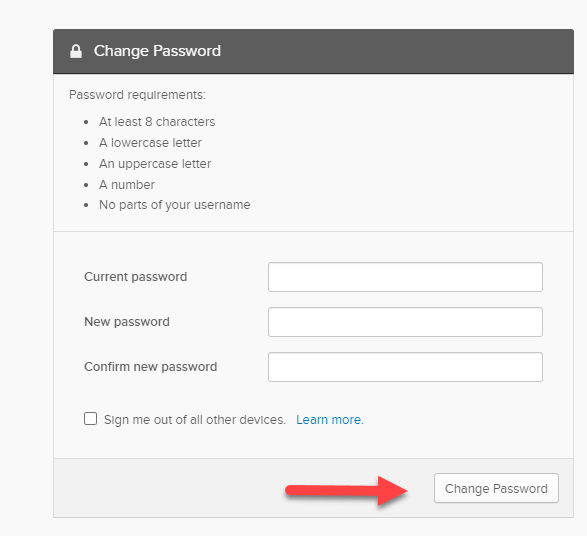Image resolution: width=587 pixels, height=536 pixels.
Task: Click the 'Current password' field label
Action: 136,277
